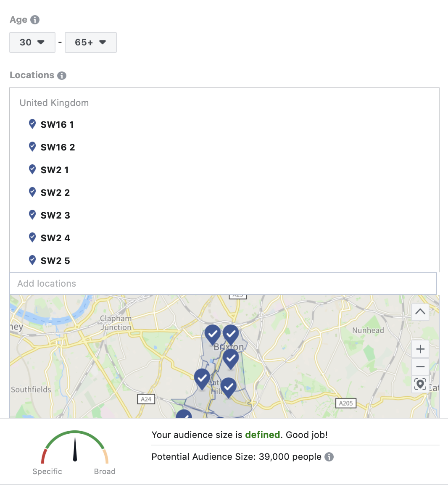The image size is (448, 485).
Task: Open the minimum age dropdown showing 30
Action: pos(32,42)
